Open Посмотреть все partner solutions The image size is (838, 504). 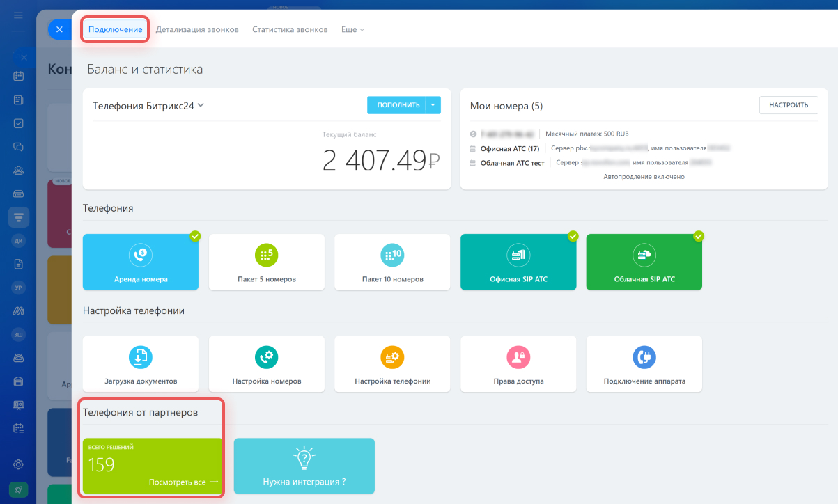pyautogui.click(x=184, y=481)
